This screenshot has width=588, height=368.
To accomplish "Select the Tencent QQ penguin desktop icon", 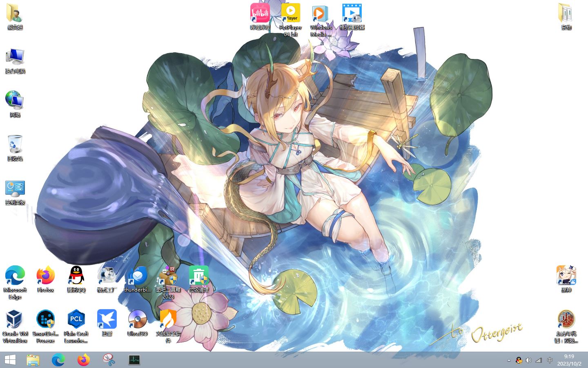I will (76, 276).
